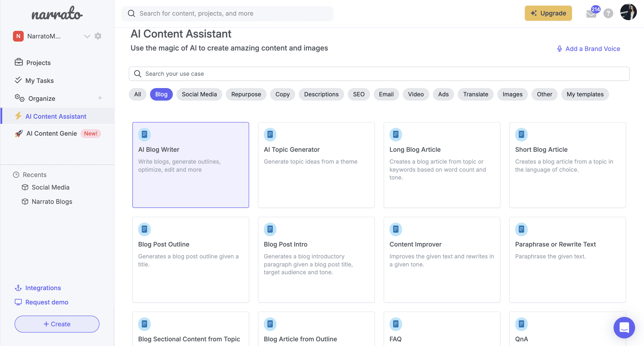Expand the Organize submenu arrow
Screen dimensions: 644x346
(100, 98)
